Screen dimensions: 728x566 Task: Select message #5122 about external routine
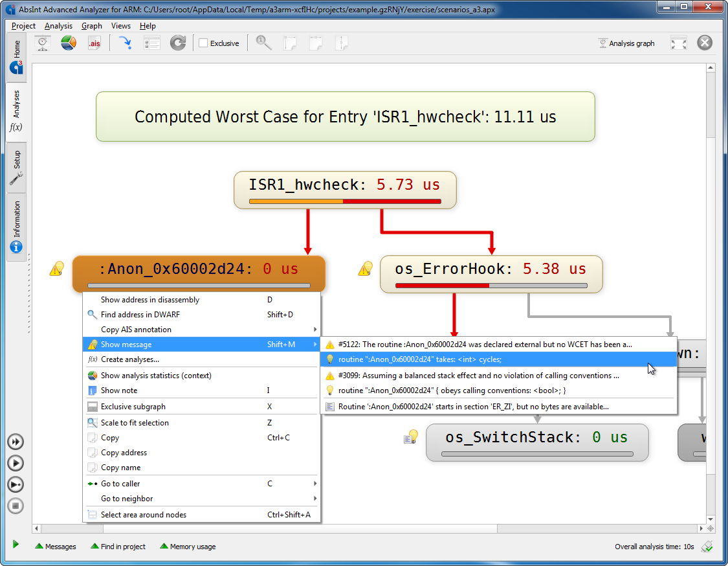click(499, 345)
